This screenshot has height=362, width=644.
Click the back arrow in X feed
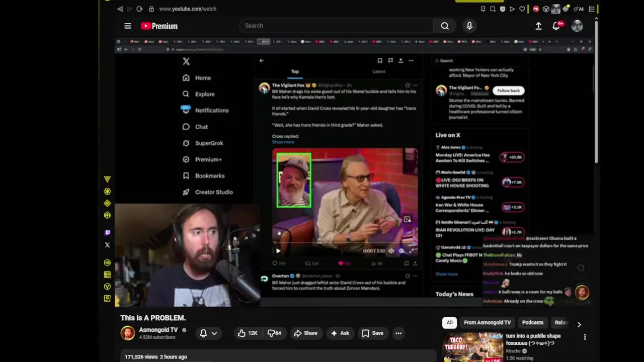[x=262, y=60]
